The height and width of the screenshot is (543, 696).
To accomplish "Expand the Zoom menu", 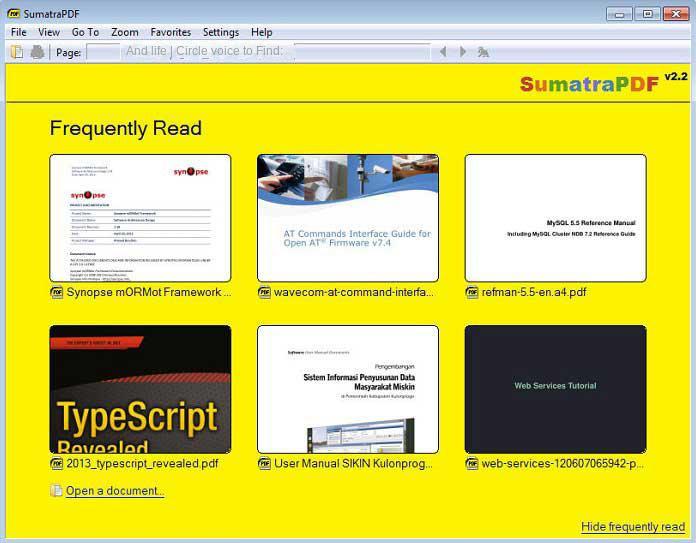I will point(125,32).
